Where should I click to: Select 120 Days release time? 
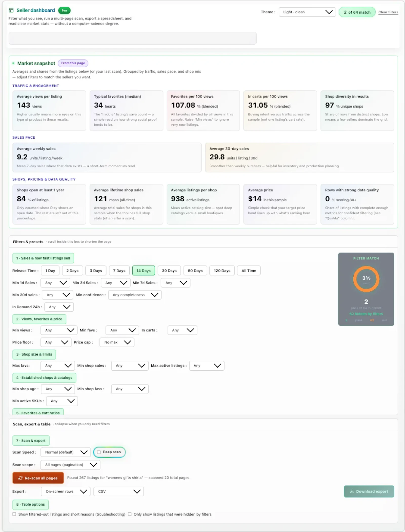[222, 271]
